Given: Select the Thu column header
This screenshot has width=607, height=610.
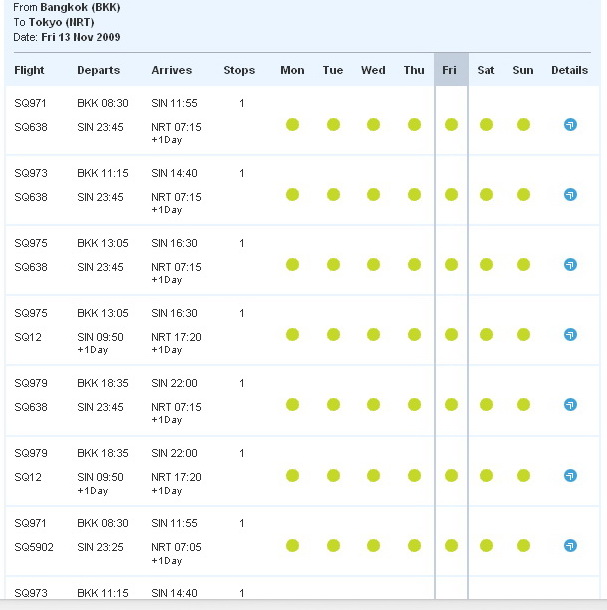Looking at the screenshot, I should pyautogui.click(x=414, y=70).
